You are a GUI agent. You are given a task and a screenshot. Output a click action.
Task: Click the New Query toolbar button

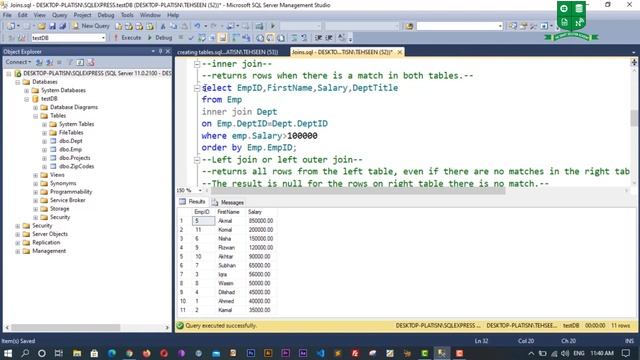91,26
